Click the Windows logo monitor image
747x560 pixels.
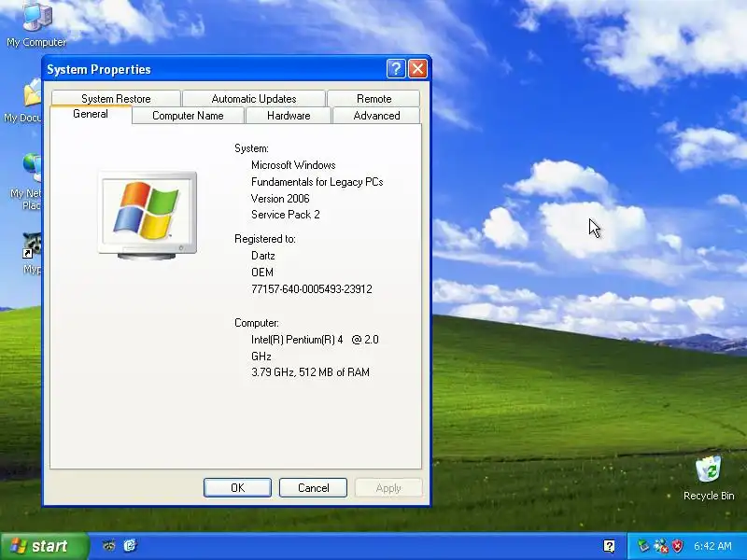pyautogui.click(x=148, y=216)
